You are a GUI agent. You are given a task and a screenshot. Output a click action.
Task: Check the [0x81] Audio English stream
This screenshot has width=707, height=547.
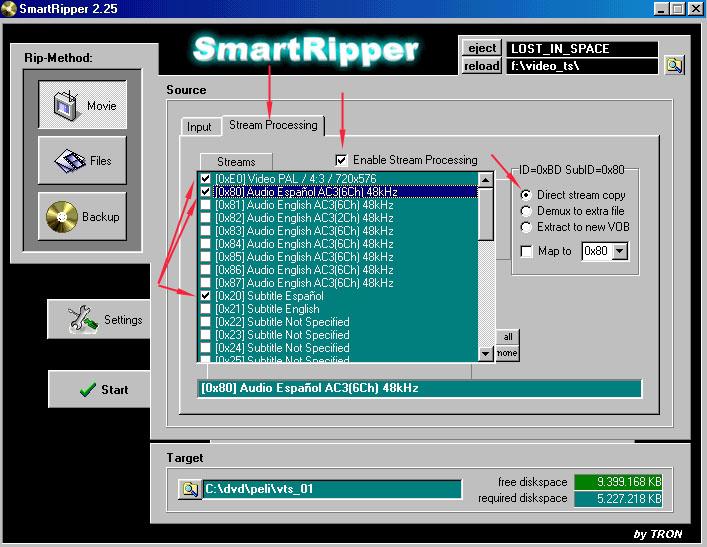click(x=206, y=205)
